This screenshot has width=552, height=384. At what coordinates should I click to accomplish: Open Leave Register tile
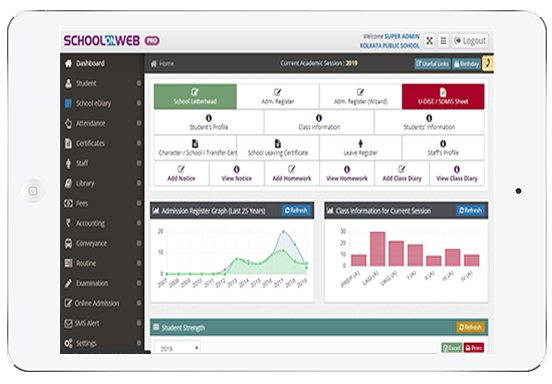pyautogui.click(x=360, y=148)
